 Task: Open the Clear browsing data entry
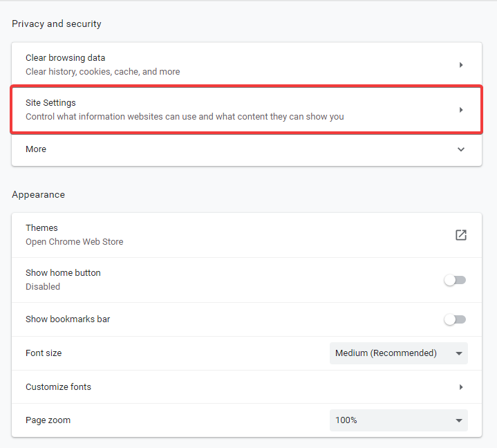tap(66, 58)
